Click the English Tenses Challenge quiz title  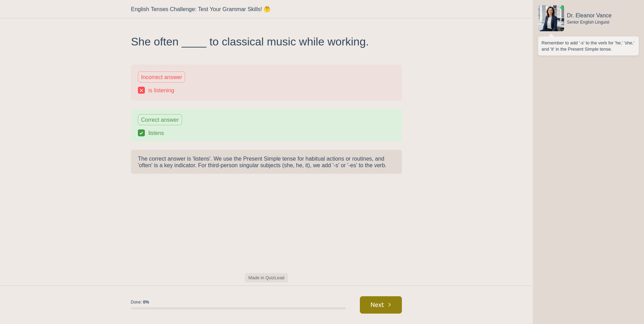(x=196, y=9)
